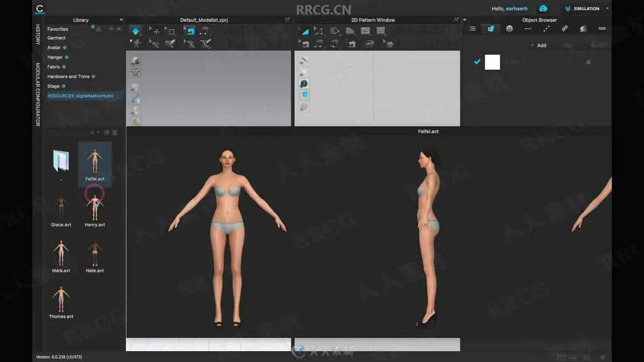Select Stage in Library list
The image size is (644, 362).
(53, 86)
